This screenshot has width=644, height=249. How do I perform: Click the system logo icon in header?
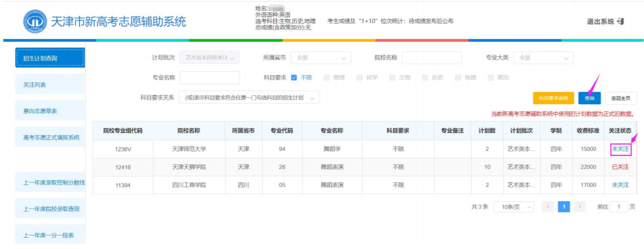[34, 21]
